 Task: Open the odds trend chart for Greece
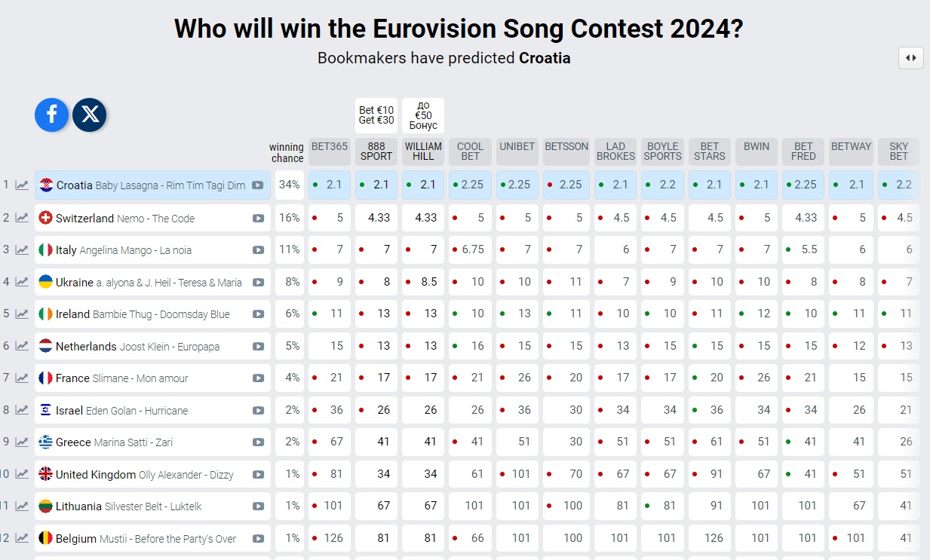pyautogui.click(x=21, y=442)
